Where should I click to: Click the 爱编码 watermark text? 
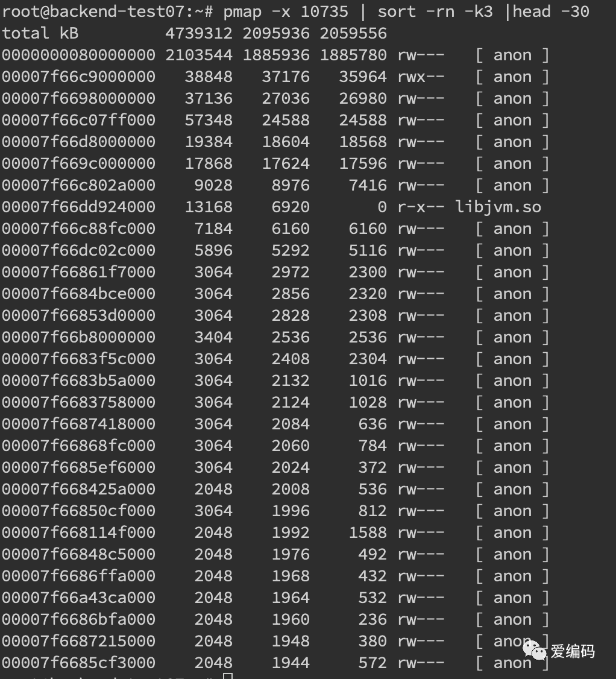coord(573,651)
